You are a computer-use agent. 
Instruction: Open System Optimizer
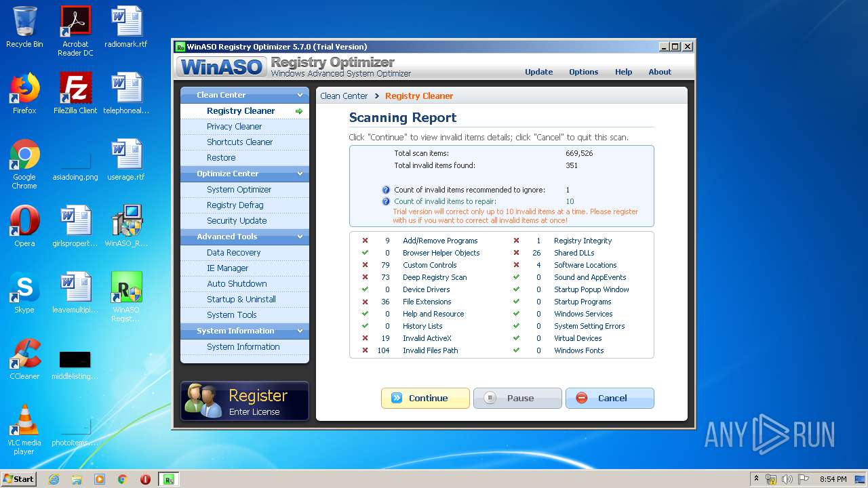pos(245,189)
